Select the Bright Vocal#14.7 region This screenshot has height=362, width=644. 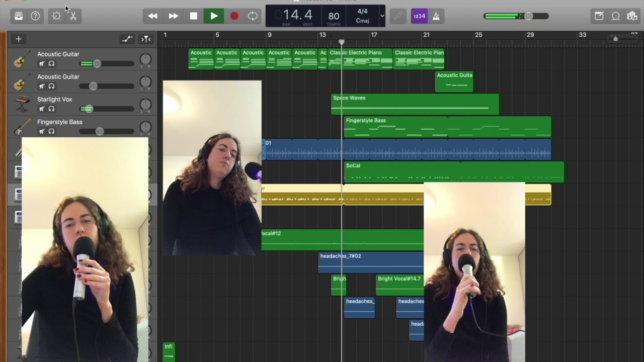[x=400, y=286]
